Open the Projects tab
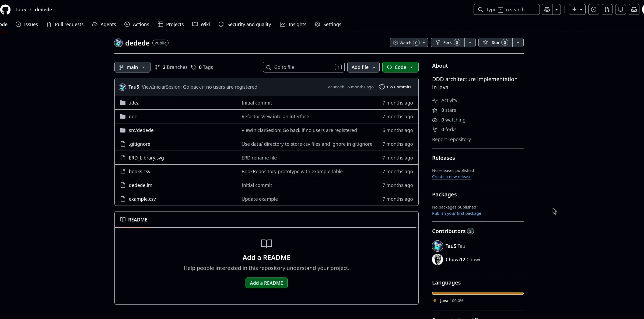Viewport: 644px width, 319px height. click(171, 24)
